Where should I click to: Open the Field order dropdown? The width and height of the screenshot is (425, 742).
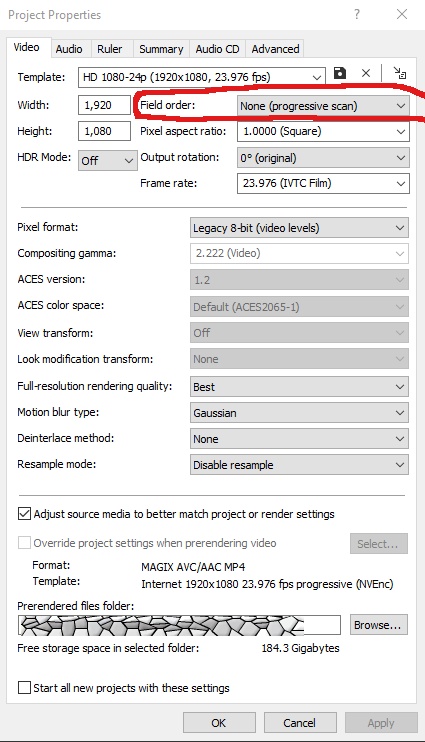pos(323,106)
